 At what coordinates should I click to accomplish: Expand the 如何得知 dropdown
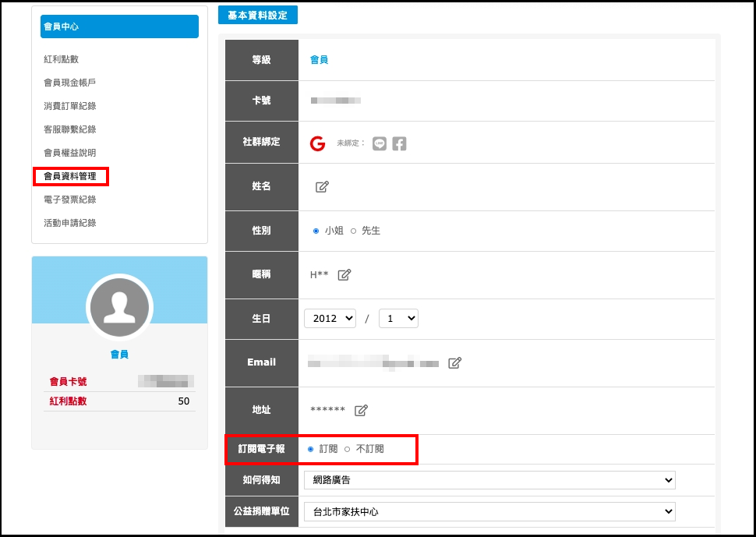pos(489,480)
